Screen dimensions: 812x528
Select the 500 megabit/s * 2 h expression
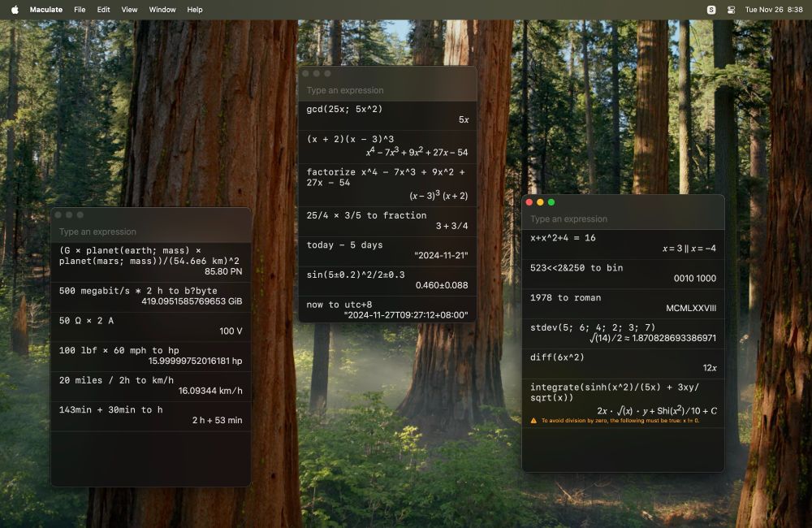138,291
